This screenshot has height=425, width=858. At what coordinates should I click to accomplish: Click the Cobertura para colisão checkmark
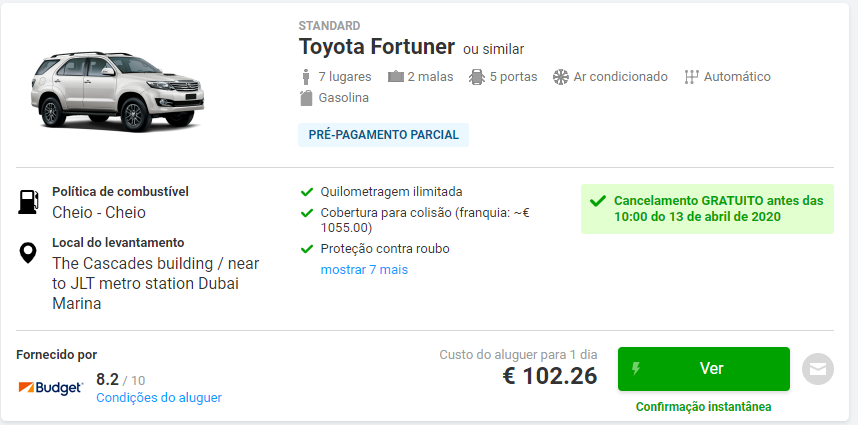(306, 213)
